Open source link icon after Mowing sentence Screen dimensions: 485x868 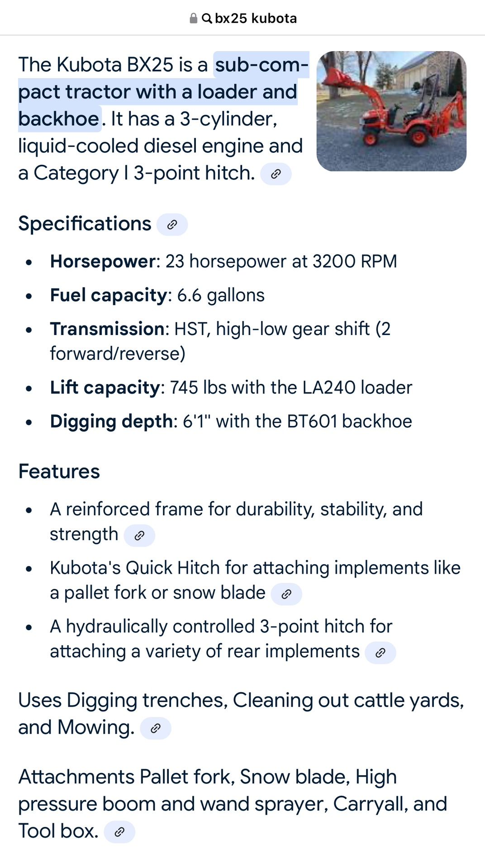point(156,728)
